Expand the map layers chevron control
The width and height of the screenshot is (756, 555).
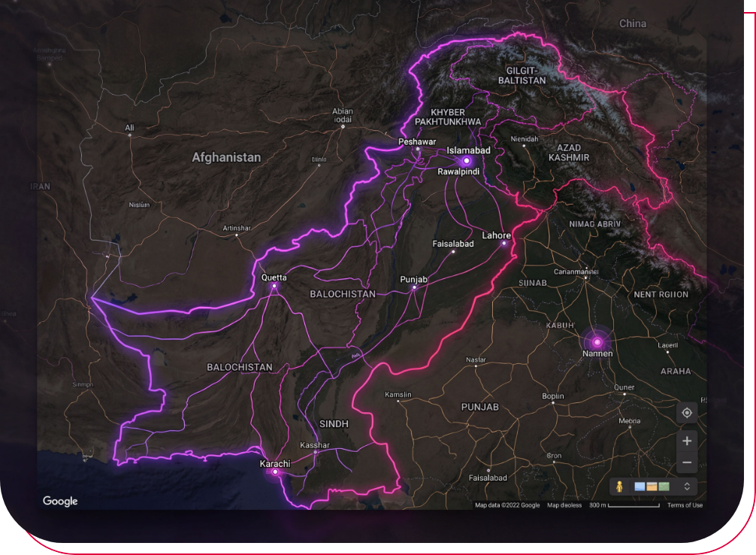687,487
